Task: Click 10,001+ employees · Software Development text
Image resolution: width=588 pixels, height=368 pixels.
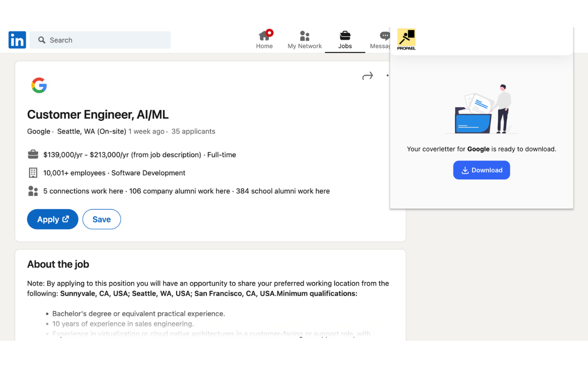Action: click(x=114, y=173)
